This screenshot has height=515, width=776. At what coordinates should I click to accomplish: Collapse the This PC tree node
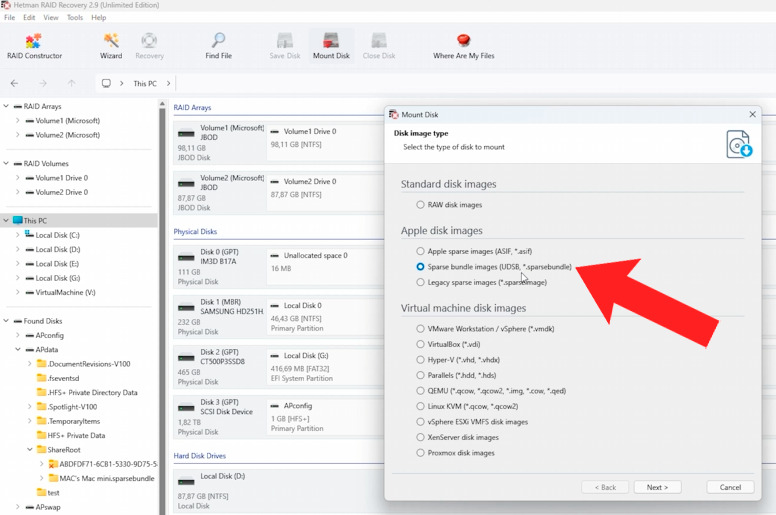pyautogui.click(x=6, y=220)
